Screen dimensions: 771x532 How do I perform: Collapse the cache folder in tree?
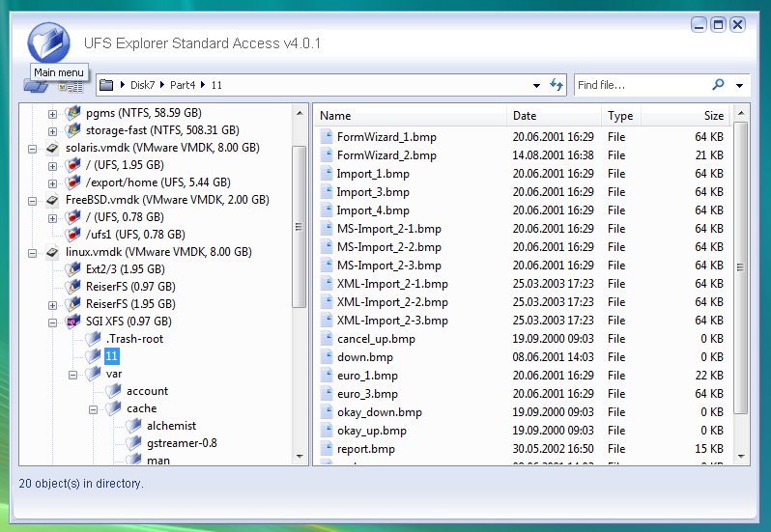point(93,409)
